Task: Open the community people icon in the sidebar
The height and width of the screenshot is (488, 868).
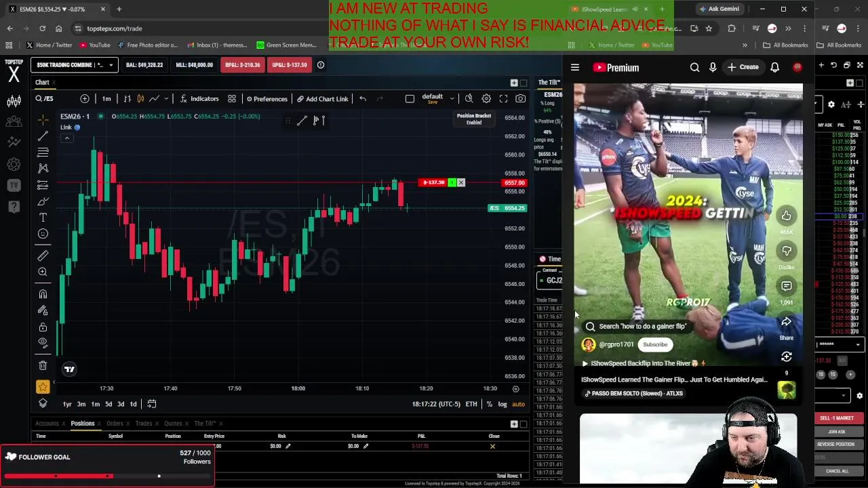Action: click(14, 122)
